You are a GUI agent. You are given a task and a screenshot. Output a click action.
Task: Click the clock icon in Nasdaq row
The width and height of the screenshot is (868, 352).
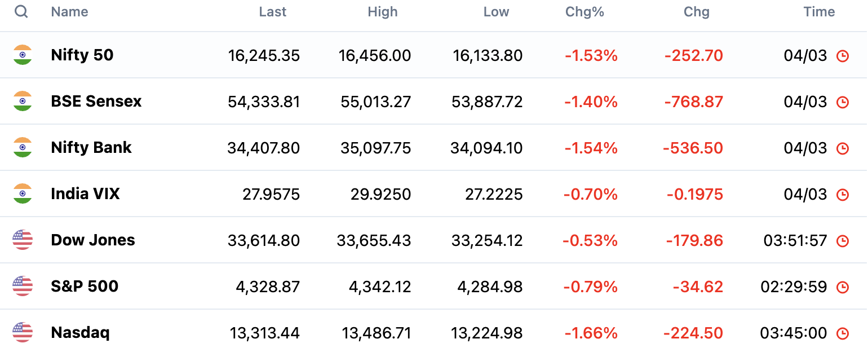[842, 333]
